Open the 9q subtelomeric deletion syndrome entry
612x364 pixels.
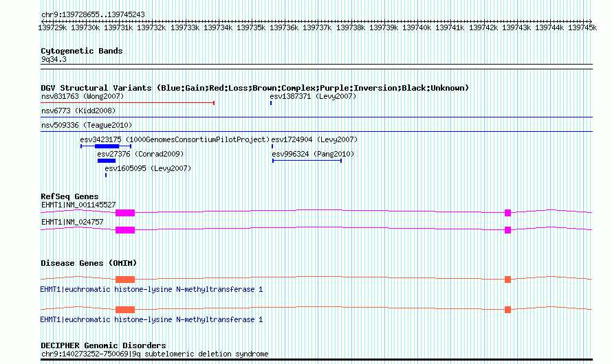[155, 354]
